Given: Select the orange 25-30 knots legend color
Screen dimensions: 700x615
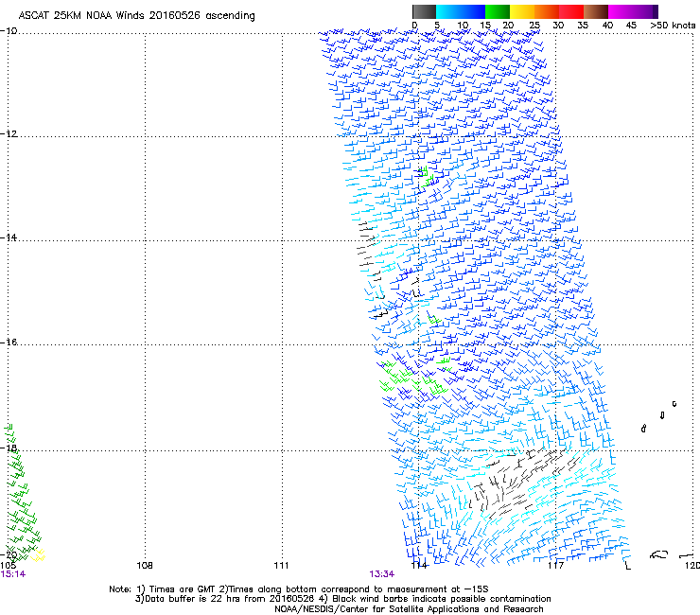Looking at the screenshot, I should (546, 11).
